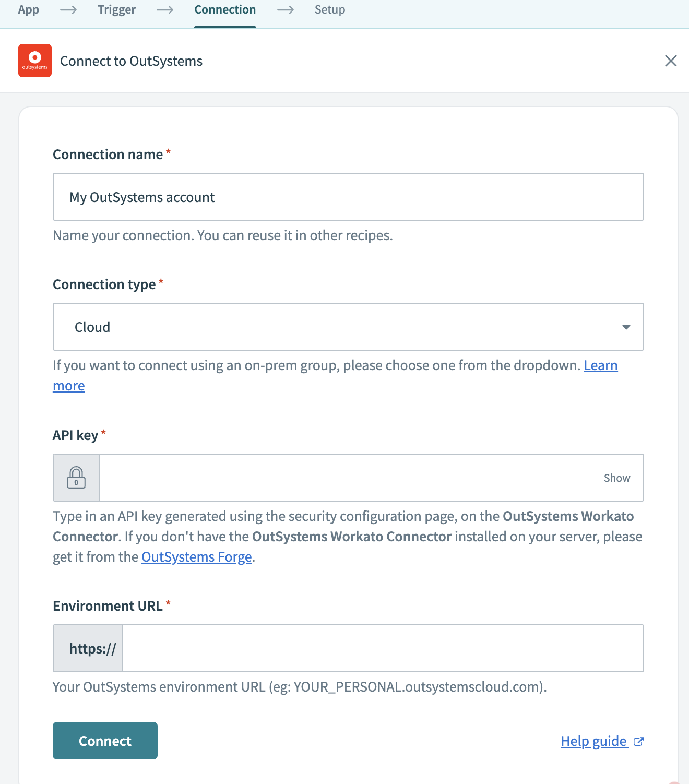This screenshot has height=784, width=689.
Task: Click the https:// prefix box
Action: click(x=88, y=648)
